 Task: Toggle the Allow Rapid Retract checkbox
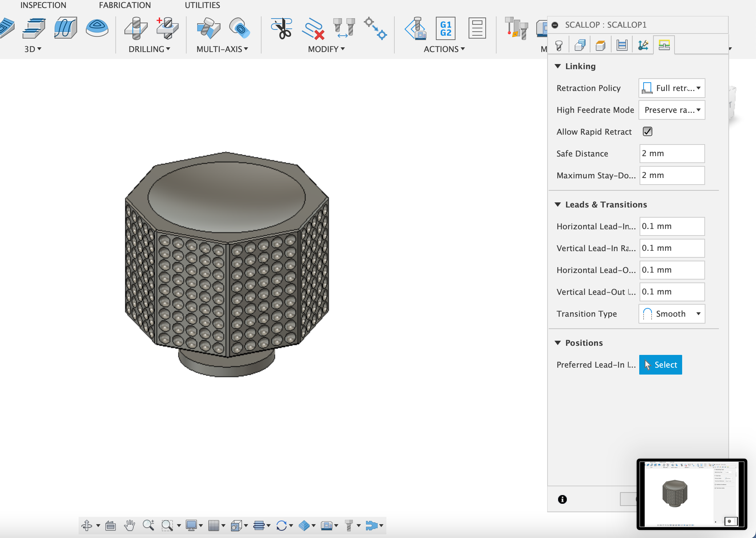point(648,131)
